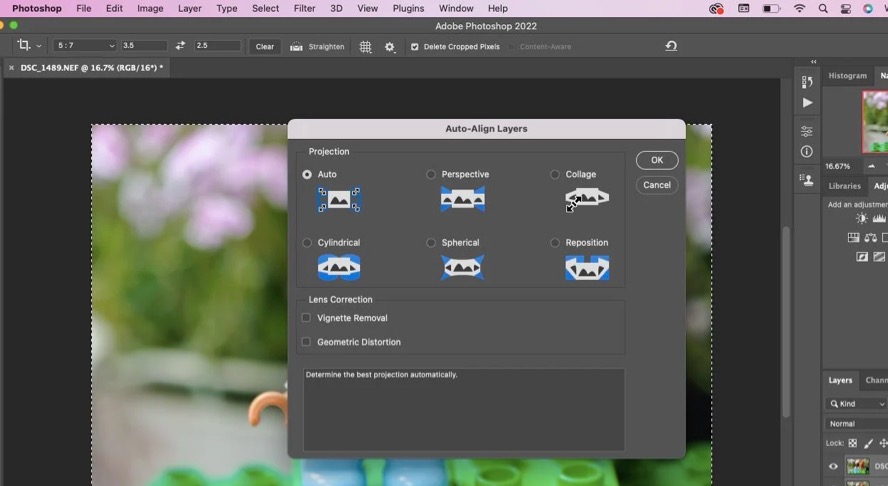888x486 pixels.
Task: Enable Geometric Distortion checkbox
Action: tap(306, 342)
